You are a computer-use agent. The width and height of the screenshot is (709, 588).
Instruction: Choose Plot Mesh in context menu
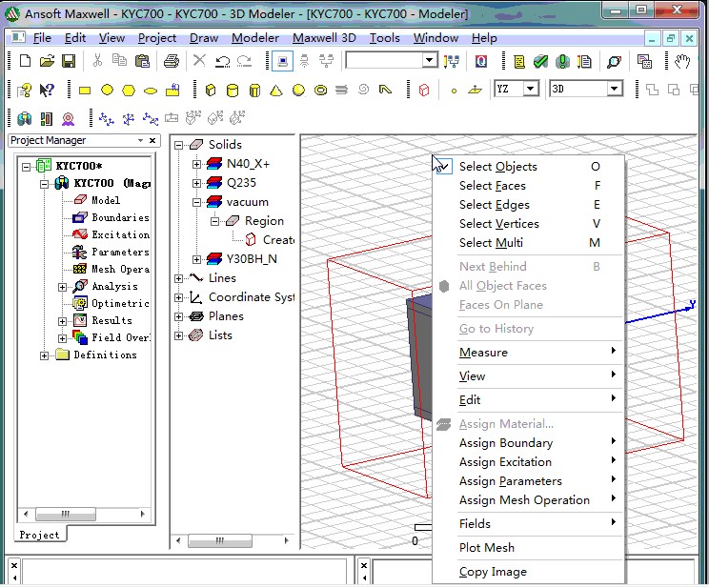tap(529, 547)
